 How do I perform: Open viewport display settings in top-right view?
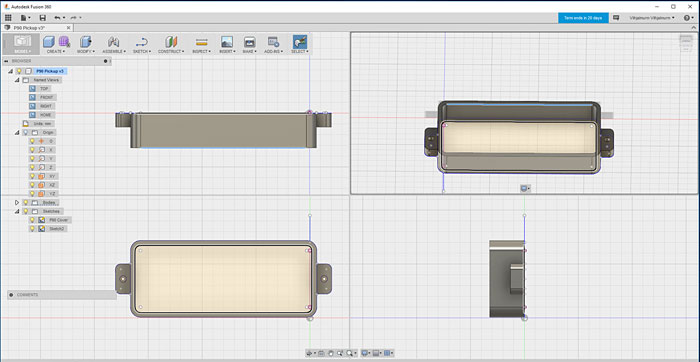[525, 189]
